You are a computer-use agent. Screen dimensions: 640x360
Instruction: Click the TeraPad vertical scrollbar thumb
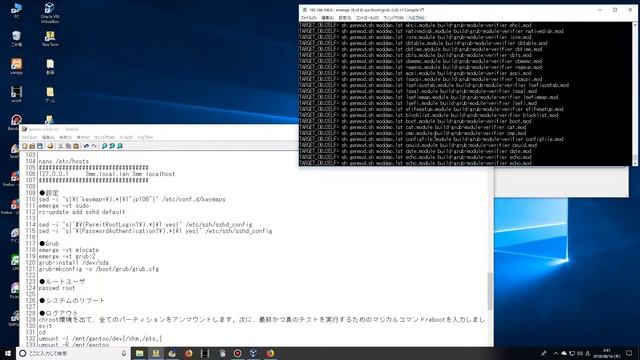(x=490, y=291)
